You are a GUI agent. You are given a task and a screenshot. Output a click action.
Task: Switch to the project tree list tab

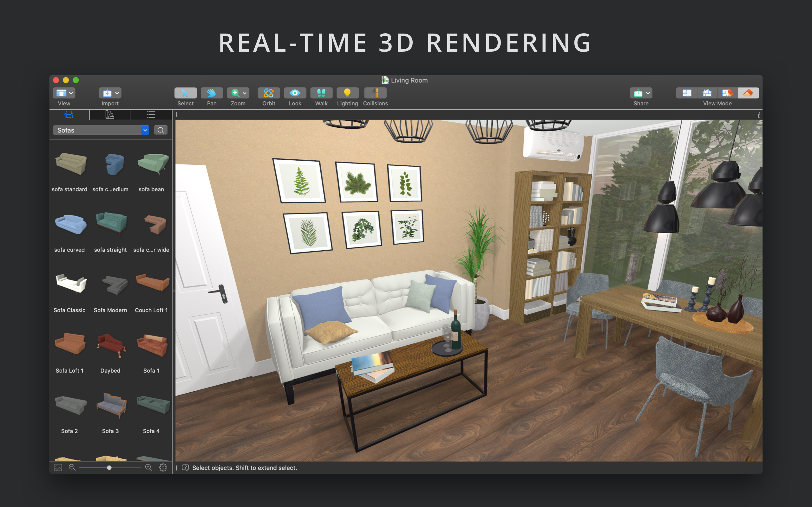tap(151, 115)
